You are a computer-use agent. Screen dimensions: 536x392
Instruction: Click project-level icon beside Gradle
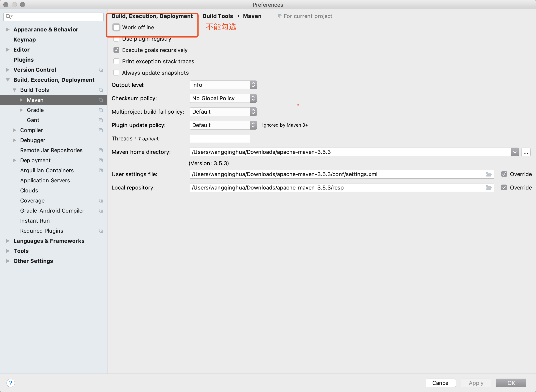(101, 110)
